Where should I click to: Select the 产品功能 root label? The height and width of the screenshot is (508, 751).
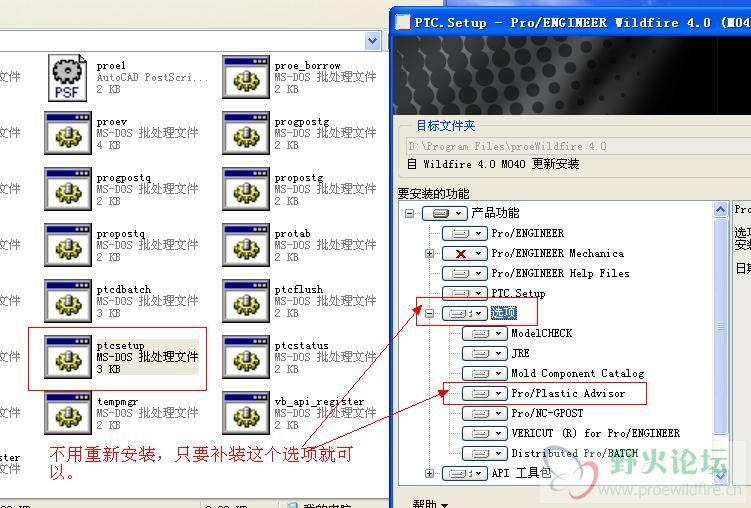coord(495,213)
